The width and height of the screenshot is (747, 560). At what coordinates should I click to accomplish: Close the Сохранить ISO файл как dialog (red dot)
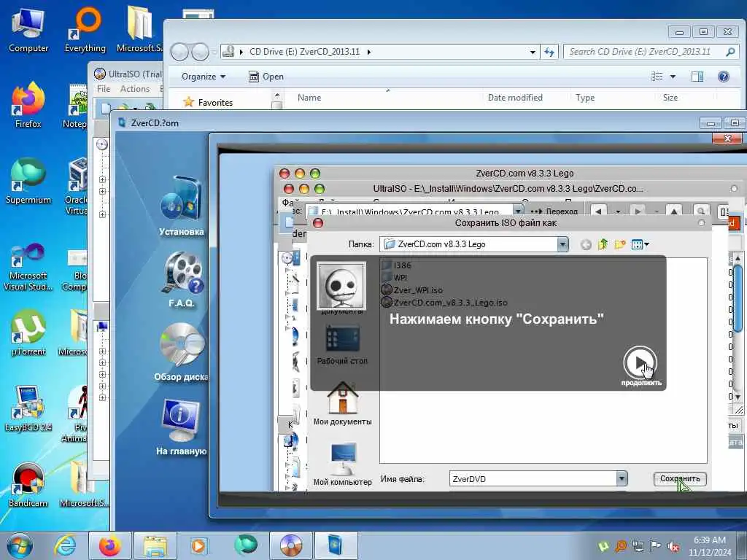[x=318, y=223]
